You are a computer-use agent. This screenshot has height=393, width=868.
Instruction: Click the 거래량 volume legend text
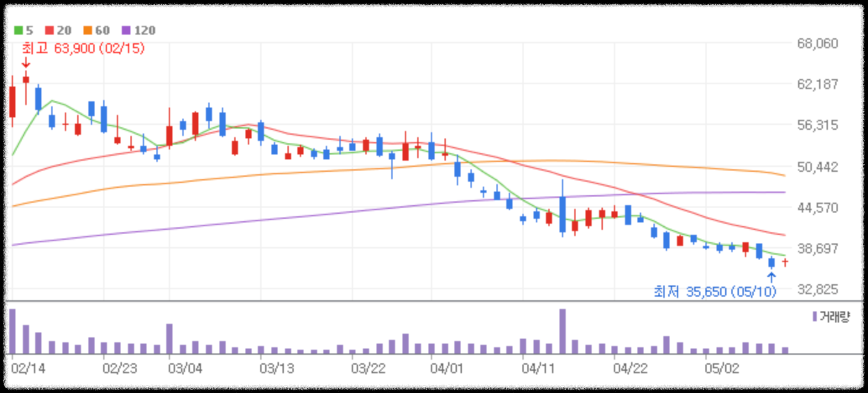point(835,317)
